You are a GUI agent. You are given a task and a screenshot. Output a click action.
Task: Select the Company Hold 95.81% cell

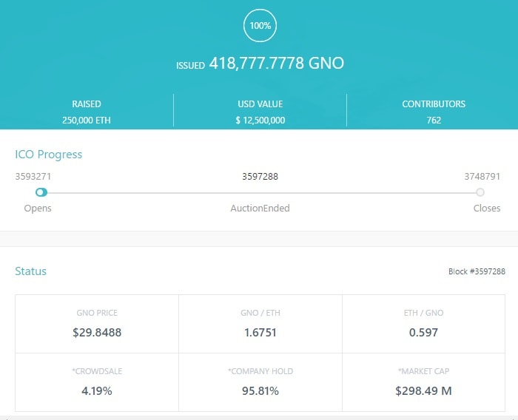pyautogui.click(x=260, y=382)
